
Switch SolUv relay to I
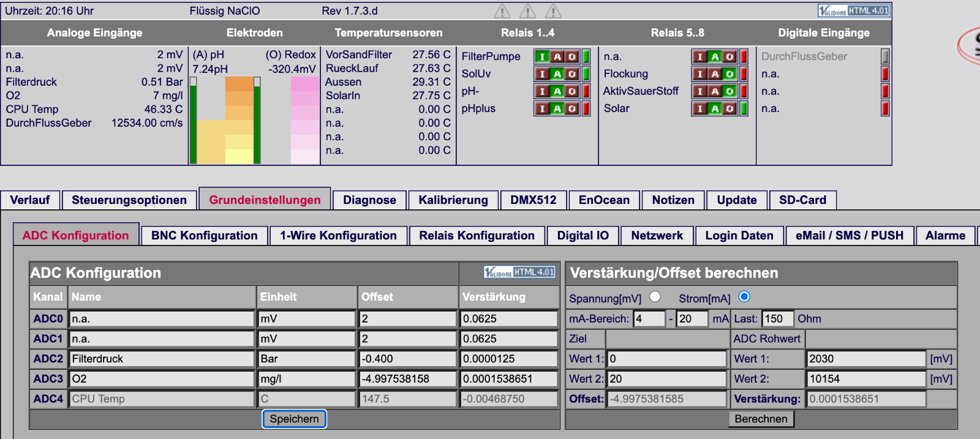pyautogui.click(x=542, y=74)
